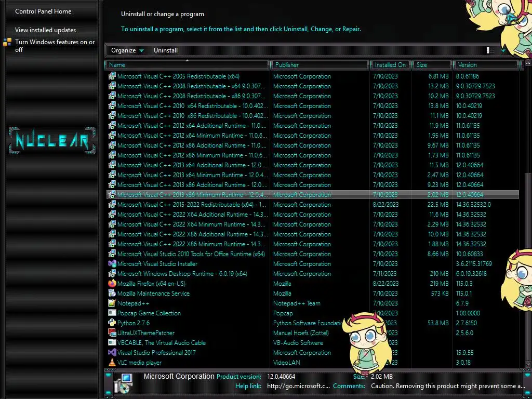Click the VideoLAN publisher cell

[x=287, y=362]
